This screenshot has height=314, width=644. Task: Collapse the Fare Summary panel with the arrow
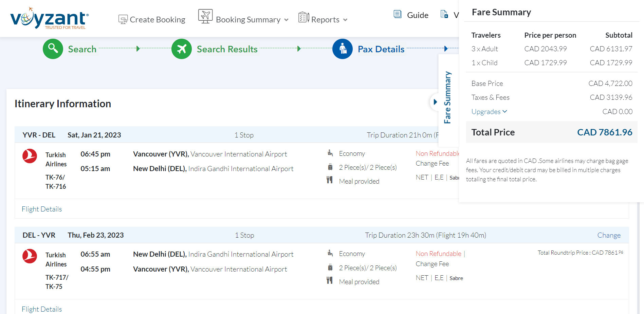pos(435,102)
